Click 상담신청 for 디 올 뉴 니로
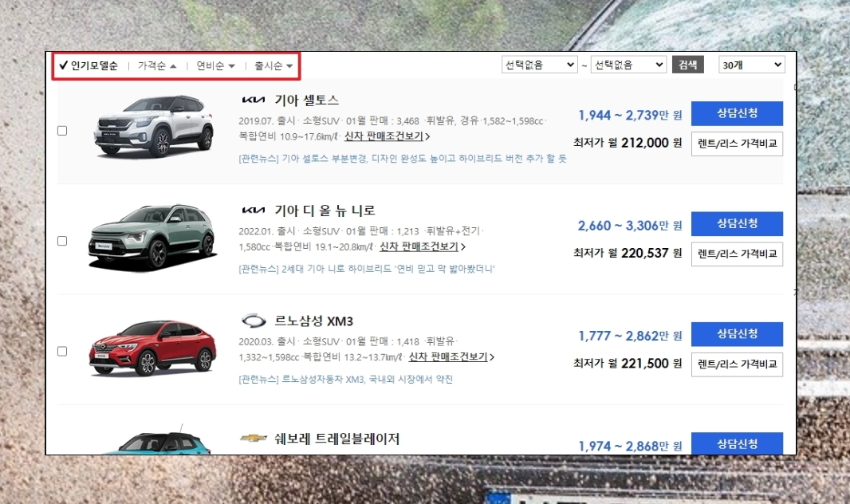This screenshot has height=504, width=850. [x=738, y=224]
